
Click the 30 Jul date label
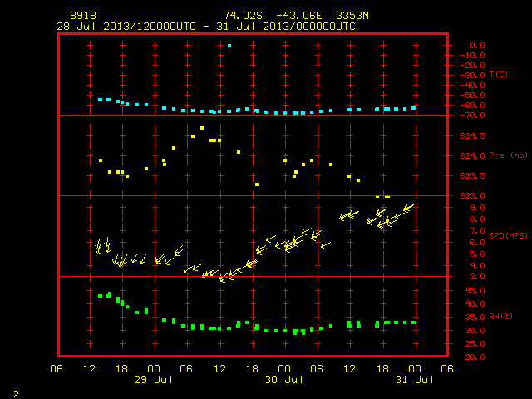point(283,380)
